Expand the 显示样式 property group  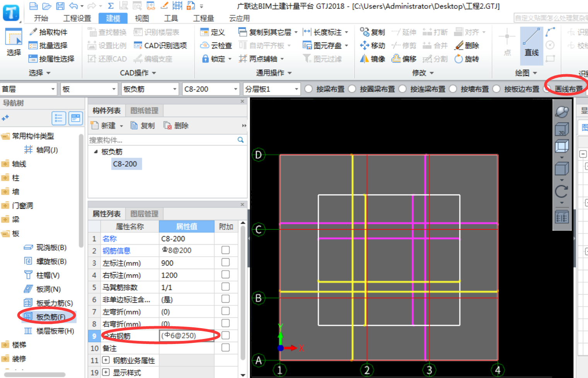pyautogui.click(x=106, y=373)
